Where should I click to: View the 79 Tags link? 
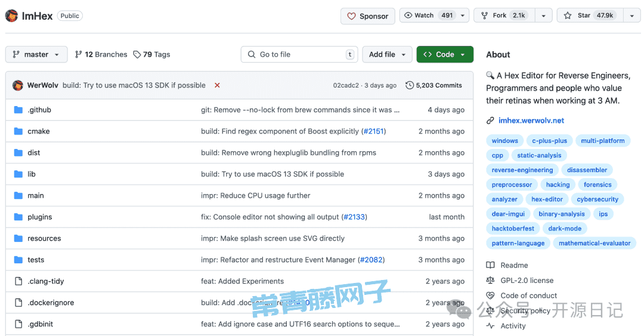click(151, 54)
